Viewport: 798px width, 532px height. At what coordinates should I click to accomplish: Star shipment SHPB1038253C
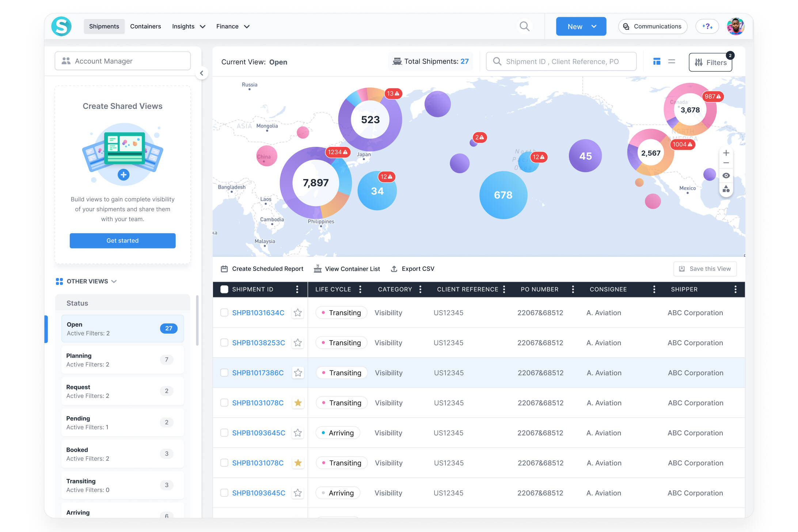(298, 343)
